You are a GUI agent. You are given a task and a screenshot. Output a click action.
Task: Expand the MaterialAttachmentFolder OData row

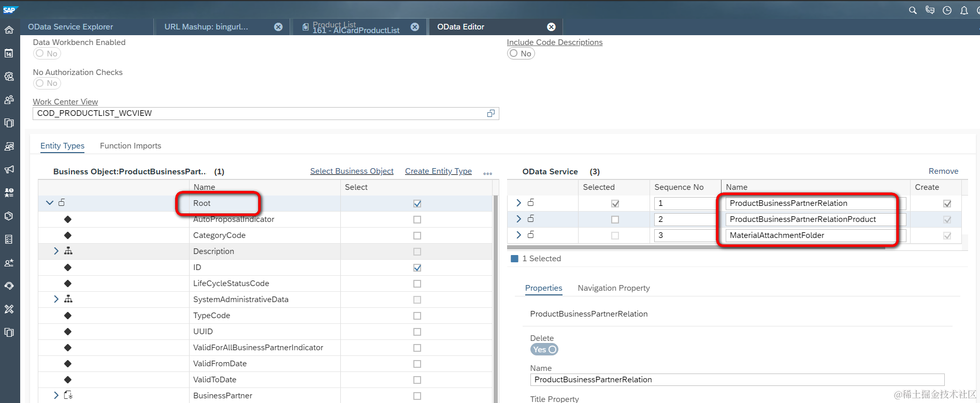[x=518, y=235]
